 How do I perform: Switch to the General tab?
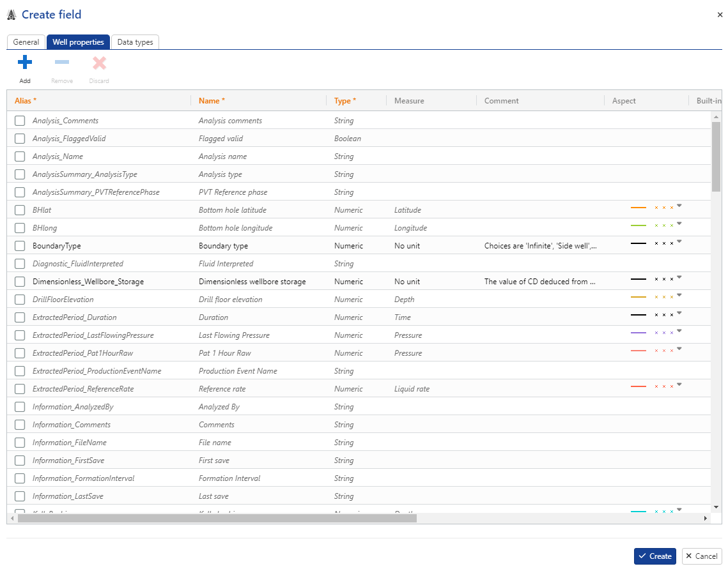(x=26, y=42)
